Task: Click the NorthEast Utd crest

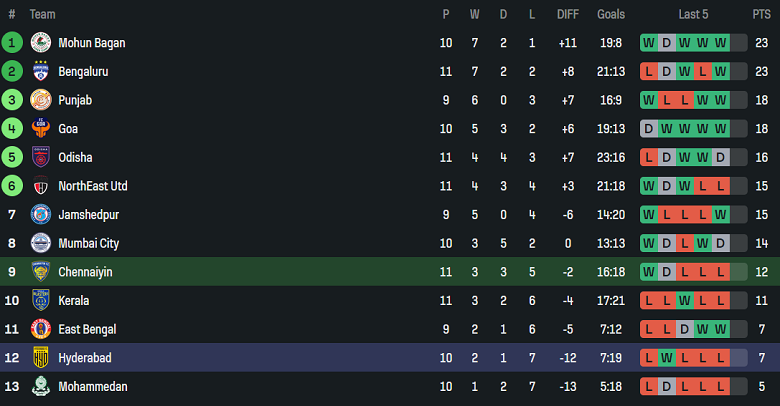Action: point(41,186)
